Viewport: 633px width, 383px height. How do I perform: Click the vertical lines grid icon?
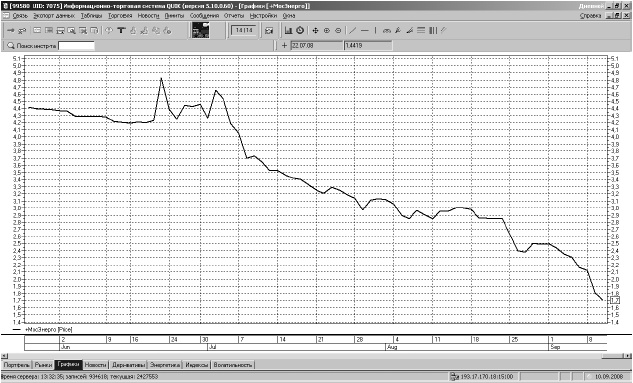pos(433,30)
